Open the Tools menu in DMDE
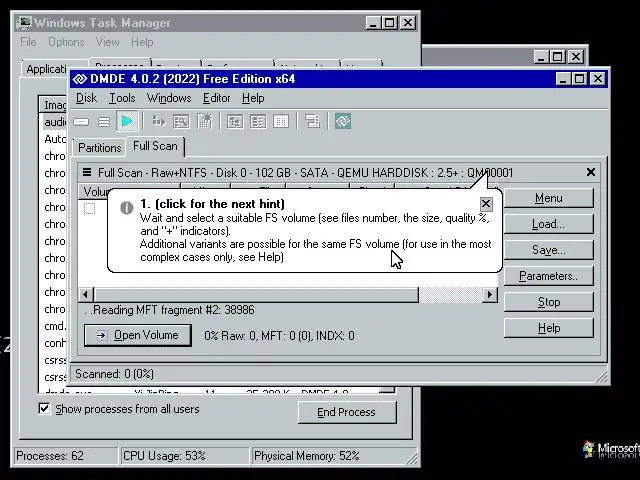This screenshot has height=480, width=640. click(122, 98)
